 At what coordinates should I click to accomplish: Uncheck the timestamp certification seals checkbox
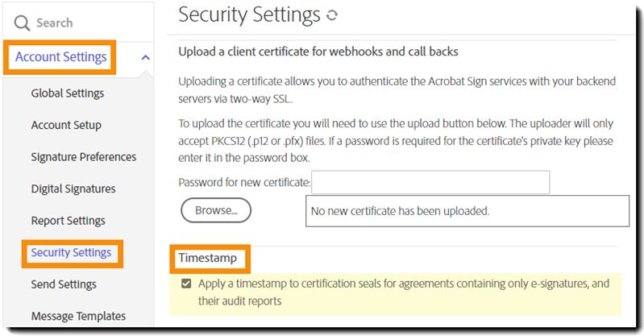(x=187, y=284)
